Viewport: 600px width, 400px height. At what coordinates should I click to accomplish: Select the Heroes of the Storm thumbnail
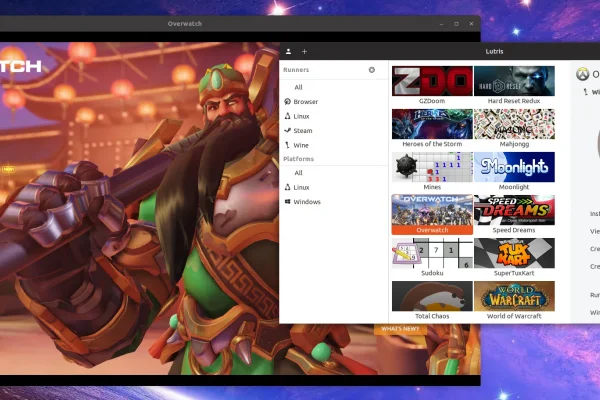[432, 124]
